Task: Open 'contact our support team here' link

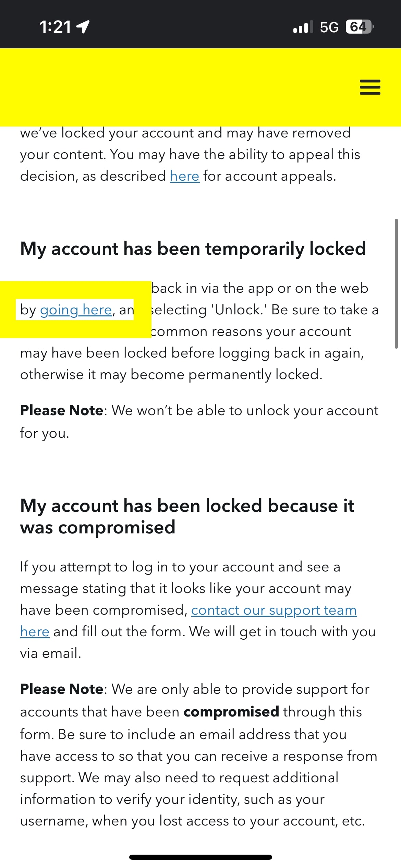Action: pos(274,610)
